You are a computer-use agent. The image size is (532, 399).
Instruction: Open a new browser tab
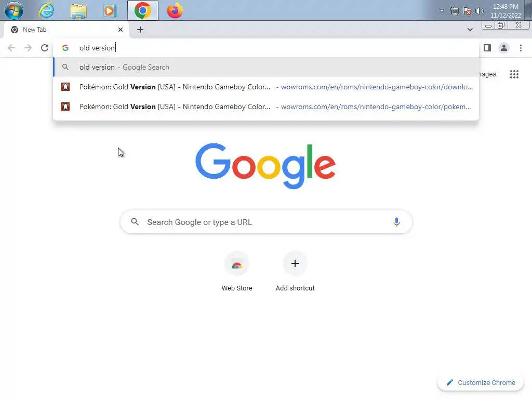click(140, 30)
